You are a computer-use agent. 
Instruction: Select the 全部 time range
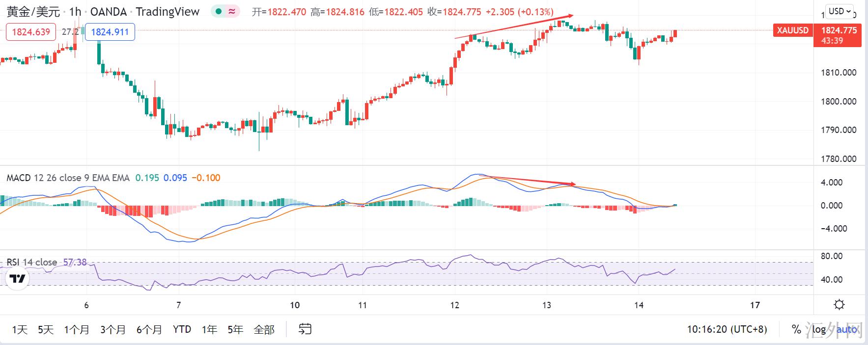[264, 329]
